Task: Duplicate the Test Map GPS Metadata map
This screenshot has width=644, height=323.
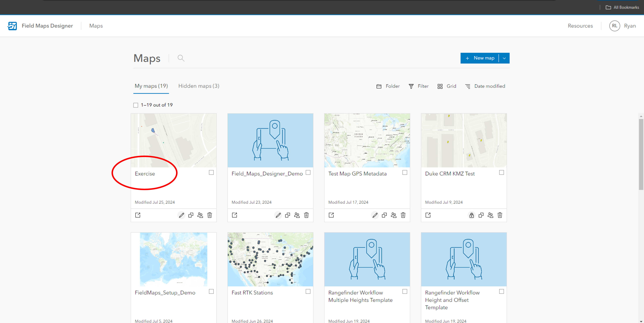Action: [x=384, y=215]
